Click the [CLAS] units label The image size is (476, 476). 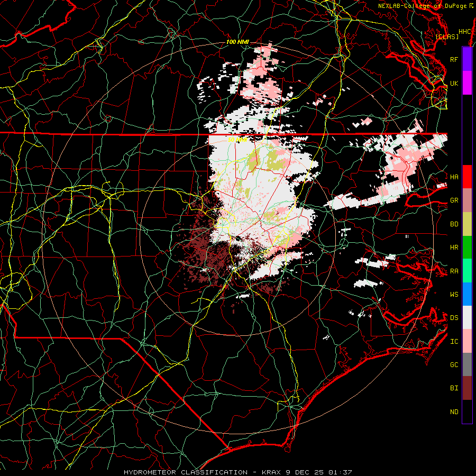coord(447,36)
